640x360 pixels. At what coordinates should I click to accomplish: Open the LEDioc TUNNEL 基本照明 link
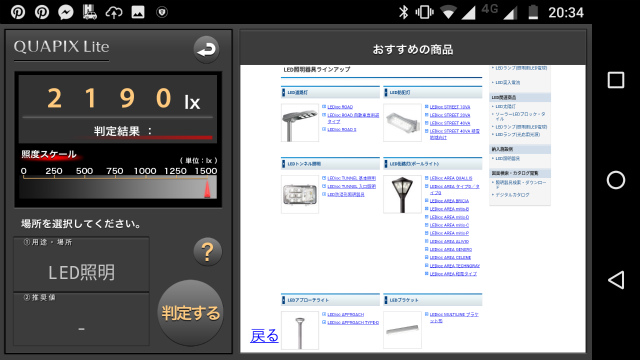[351, 178]
